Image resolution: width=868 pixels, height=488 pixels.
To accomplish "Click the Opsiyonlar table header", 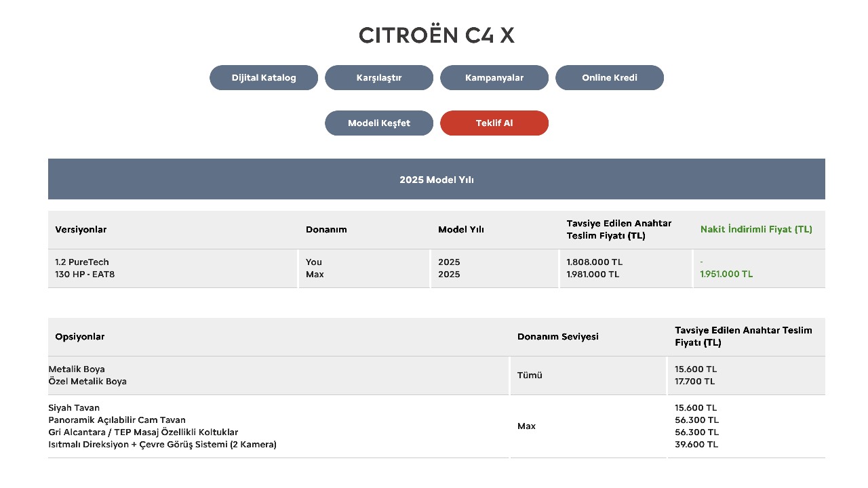I will click(x=80, y=337).
